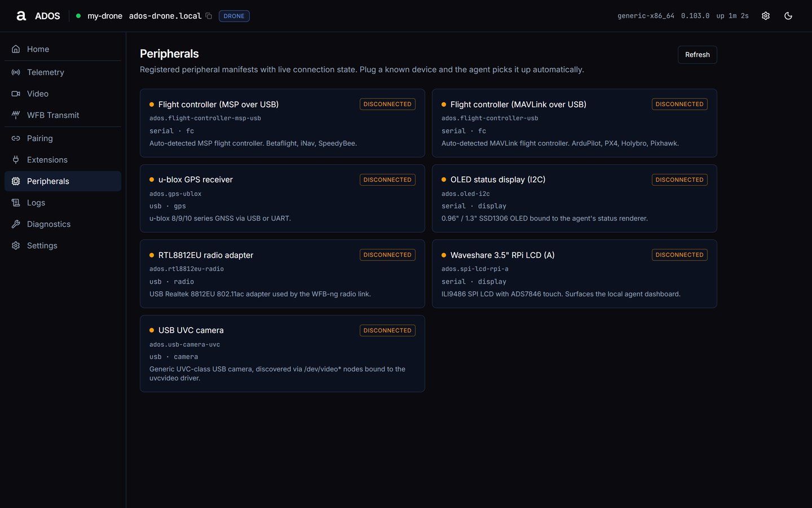The height and width of the screenshot is (508, 812).
Task: Click the Waveshare 3.5" RPi LCD (A) title
Action: pos(502,255)
